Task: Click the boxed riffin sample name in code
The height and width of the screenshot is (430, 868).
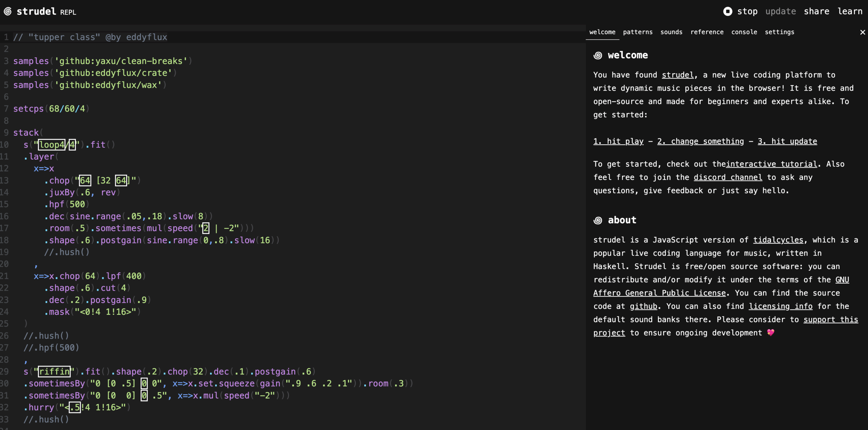Action: pyautogui.click(x=54, y=371)
